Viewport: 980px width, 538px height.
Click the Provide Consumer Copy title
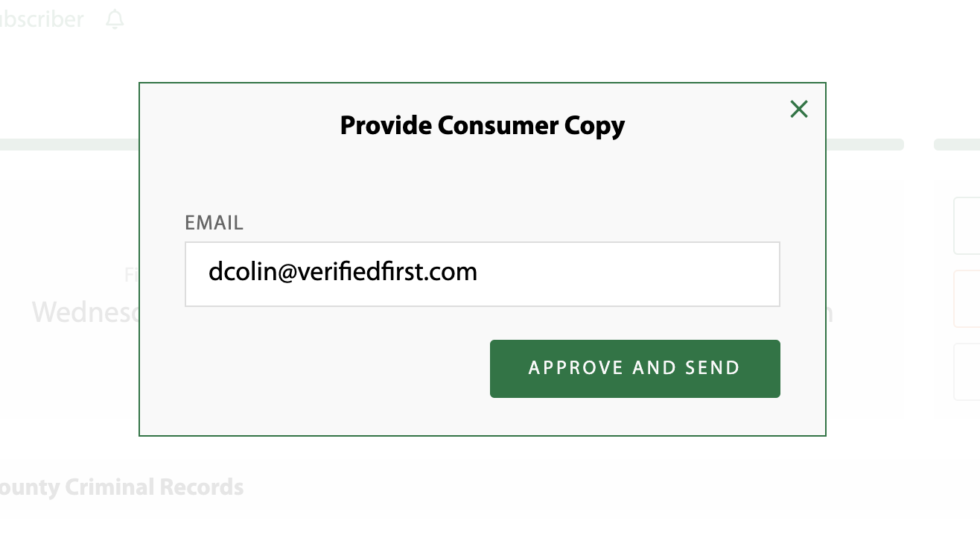[482, 125]
